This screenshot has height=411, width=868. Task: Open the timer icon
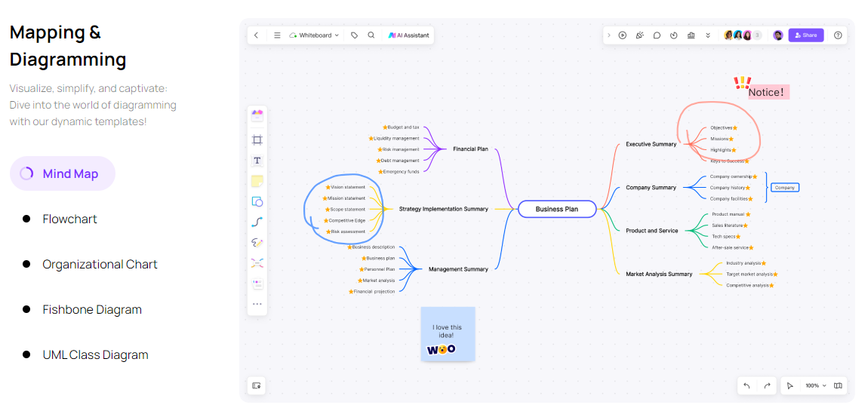tap(674, 35)
